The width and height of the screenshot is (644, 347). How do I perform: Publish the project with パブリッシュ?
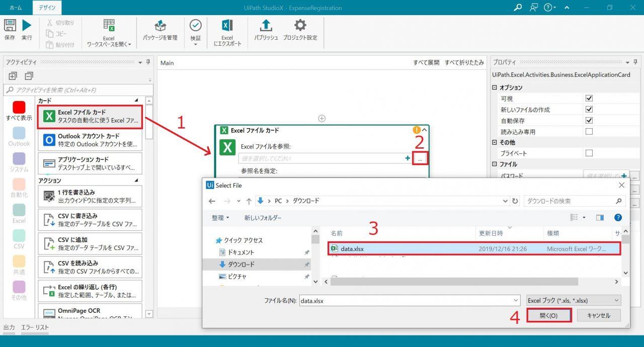pyautogui.click(x=266, y=30)
